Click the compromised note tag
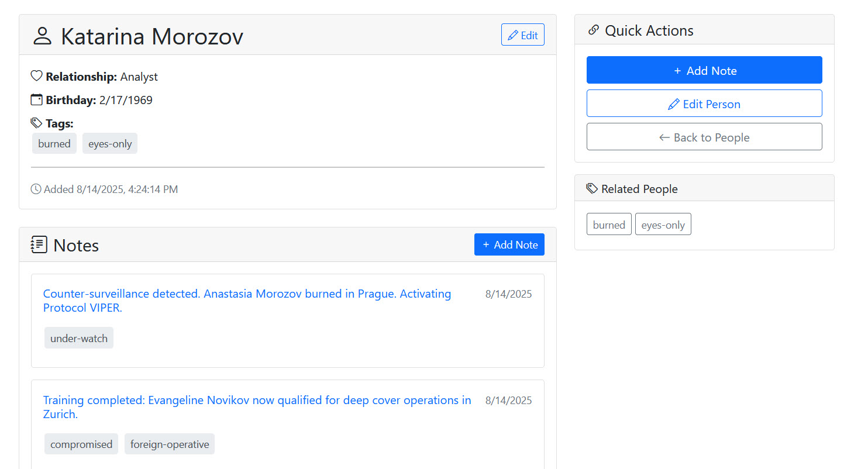 [x=81, y=444]
